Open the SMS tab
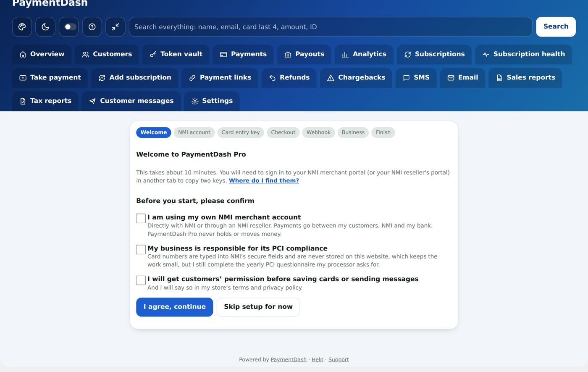Screen dimensions: 588x372 (x=416, y=78)
